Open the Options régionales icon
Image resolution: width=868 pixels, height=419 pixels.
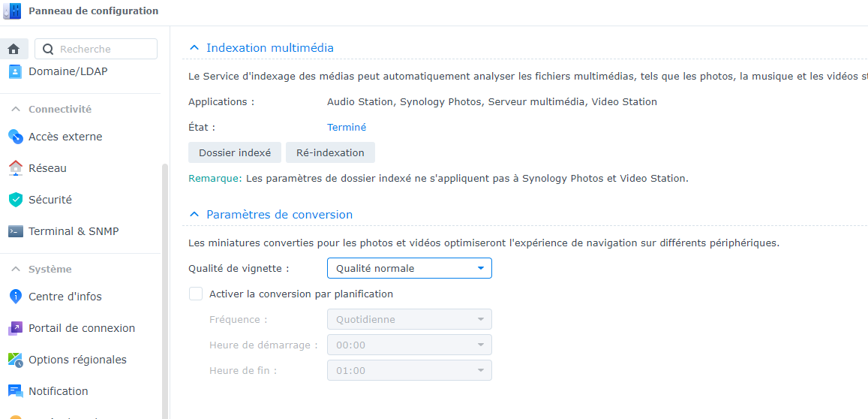click(x=15, y=360)
